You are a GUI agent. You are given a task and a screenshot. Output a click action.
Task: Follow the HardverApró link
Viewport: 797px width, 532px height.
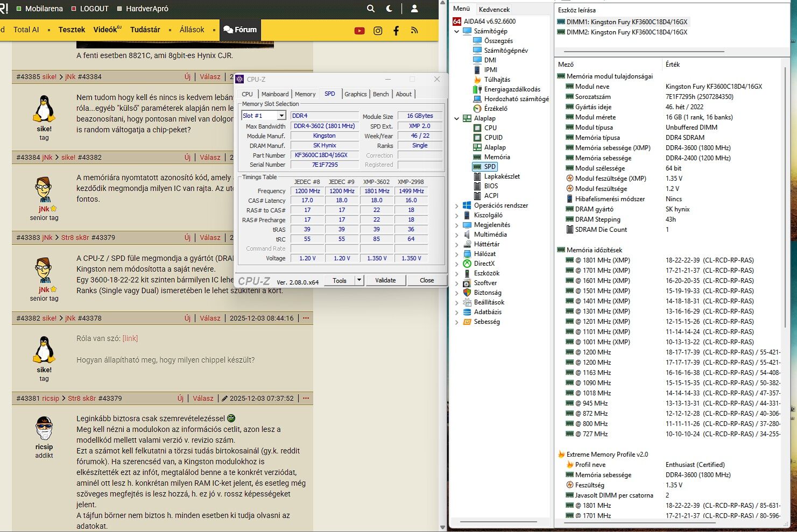(x=147, y=9)
